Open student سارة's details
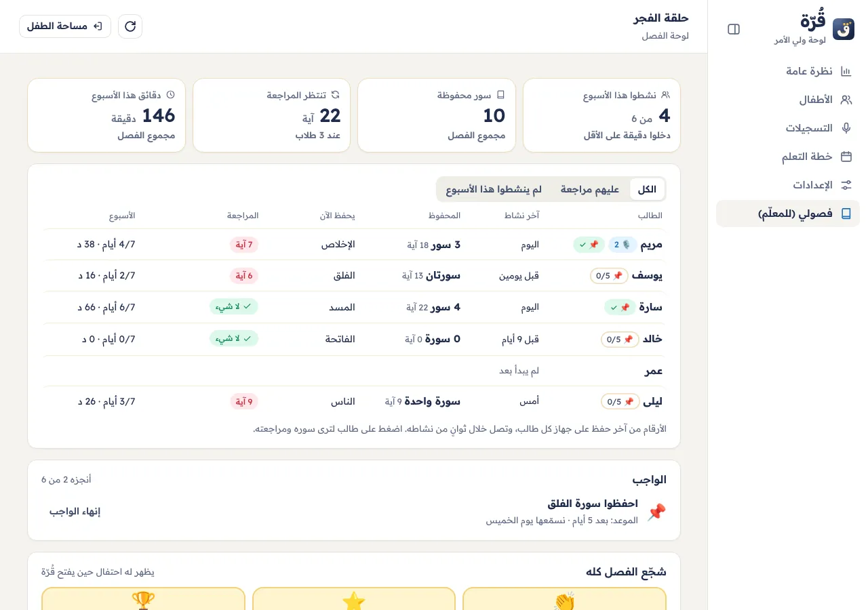Screen dimensions: 868x610 (x=353, y=307)
